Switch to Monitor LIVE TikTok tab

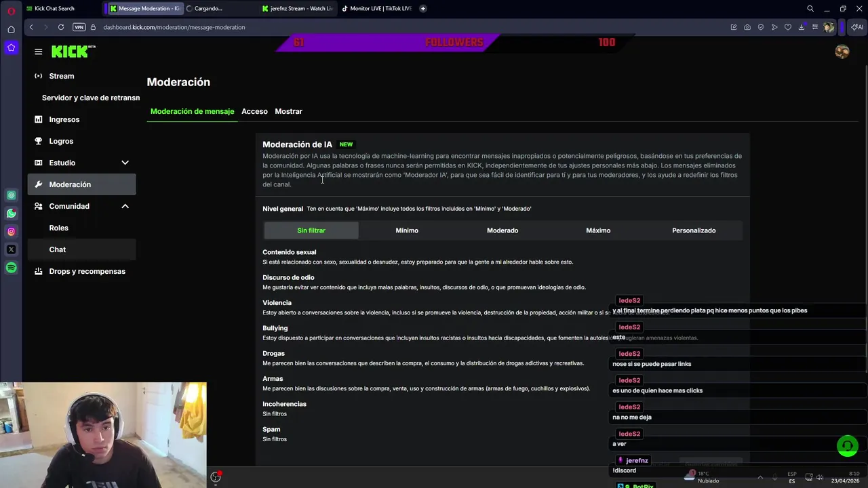click(x=376, y=9)
